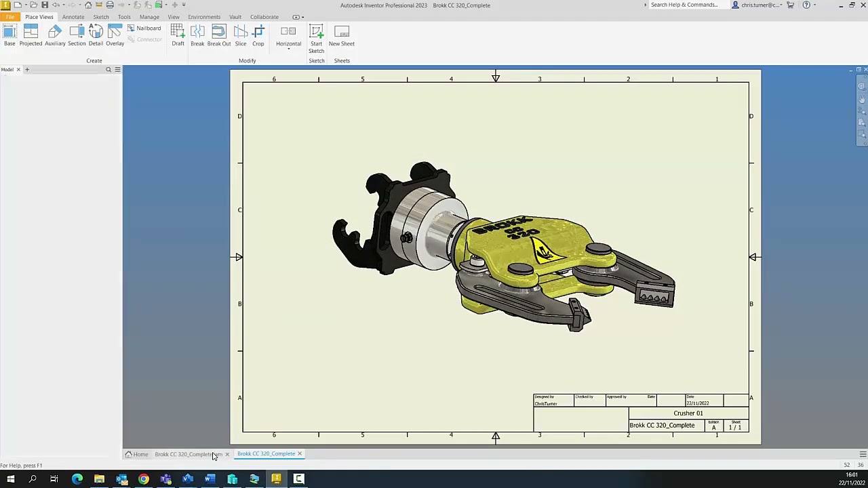Open the Model browser hamburger menu
Image resolution: width=868 pixels, height=488 pixels.
[117, 70]
